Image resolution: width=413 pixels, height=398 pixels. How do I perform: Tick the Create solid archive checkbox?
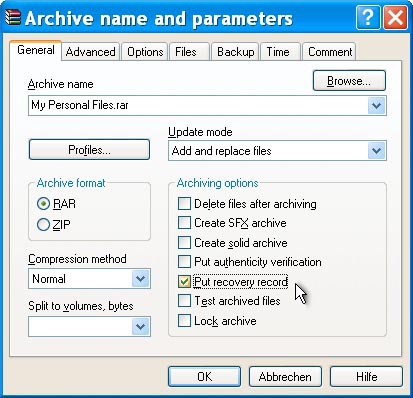[184, 243]
